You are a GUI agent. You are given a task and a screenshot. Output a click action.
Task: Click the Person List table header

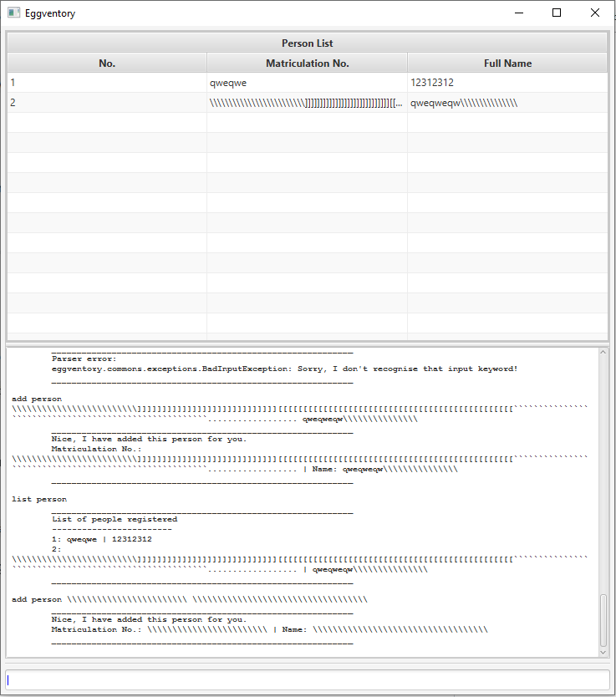coord(307,43)
